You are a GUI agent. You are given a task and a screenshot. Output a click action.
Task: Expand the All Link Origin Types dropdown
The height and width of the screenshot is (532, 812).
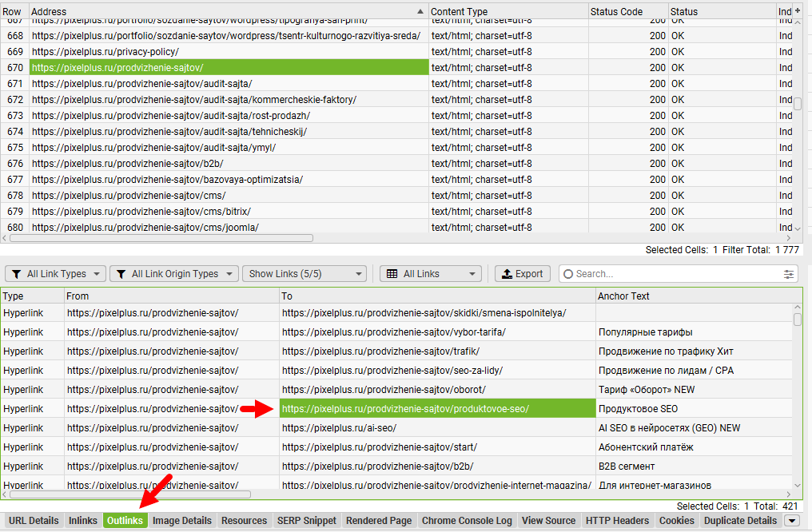click(173, 274)
